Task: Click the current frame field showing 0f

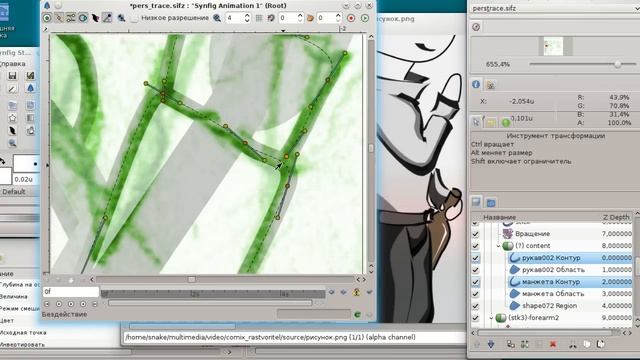Action: click(71, 291)
